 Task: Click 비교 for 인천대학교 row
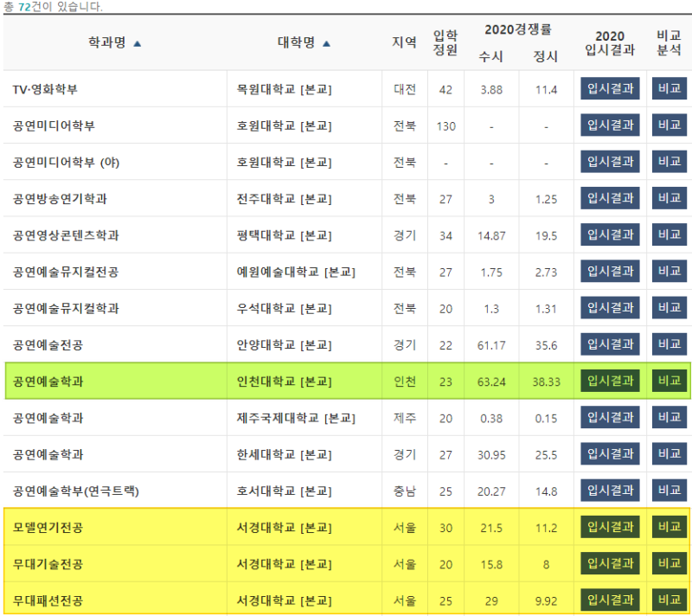669,381
